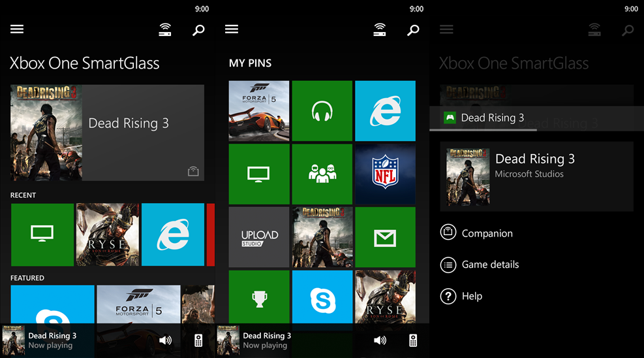Click the MY PINS heading

coord(250,63)
